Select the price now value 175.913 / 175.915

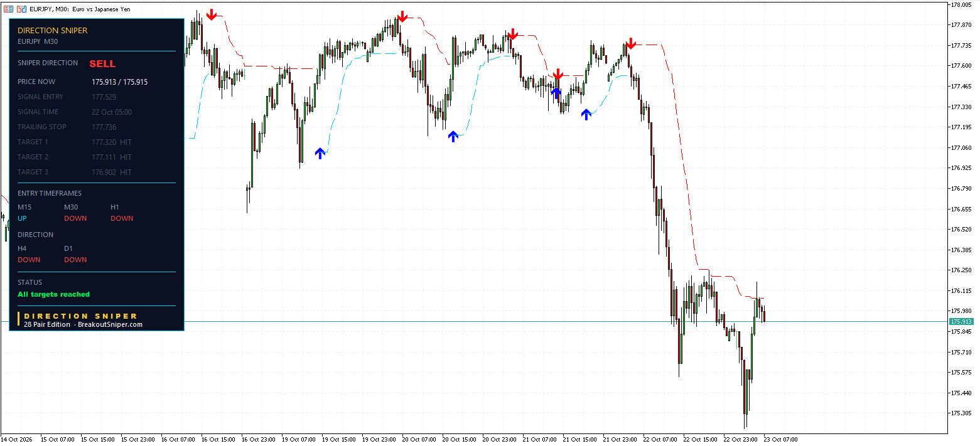120,82
